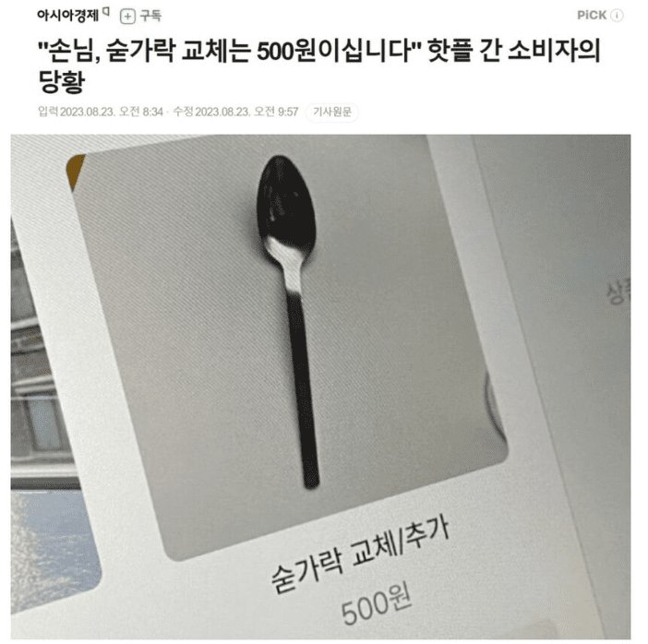Click the gold corner badge on the spoon card

pos(75,171)
